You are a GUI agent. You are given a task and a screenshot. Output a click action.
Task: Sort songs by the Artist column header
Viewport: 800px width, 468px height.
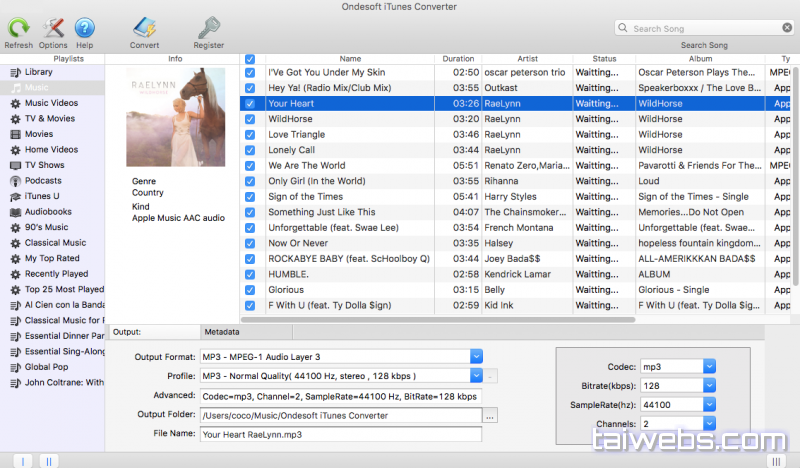tap(527, 59)
